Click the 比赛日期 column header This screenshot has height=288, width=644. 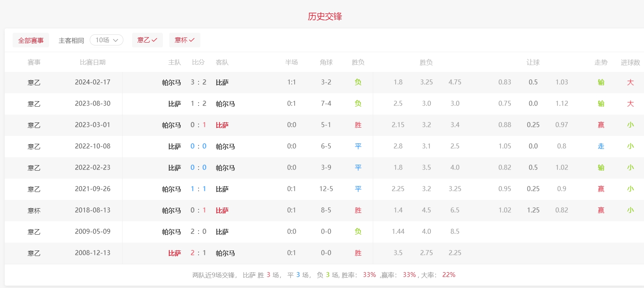[x=93, y=62]
